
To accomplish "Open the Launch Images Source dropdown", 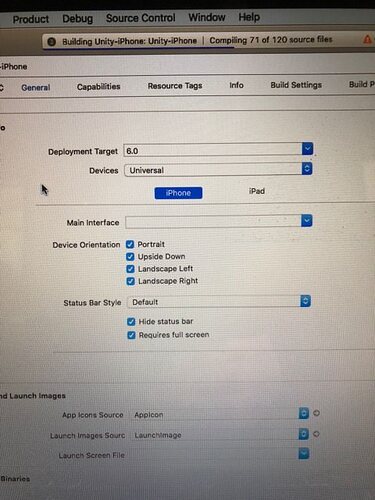I will coord(220,434).
